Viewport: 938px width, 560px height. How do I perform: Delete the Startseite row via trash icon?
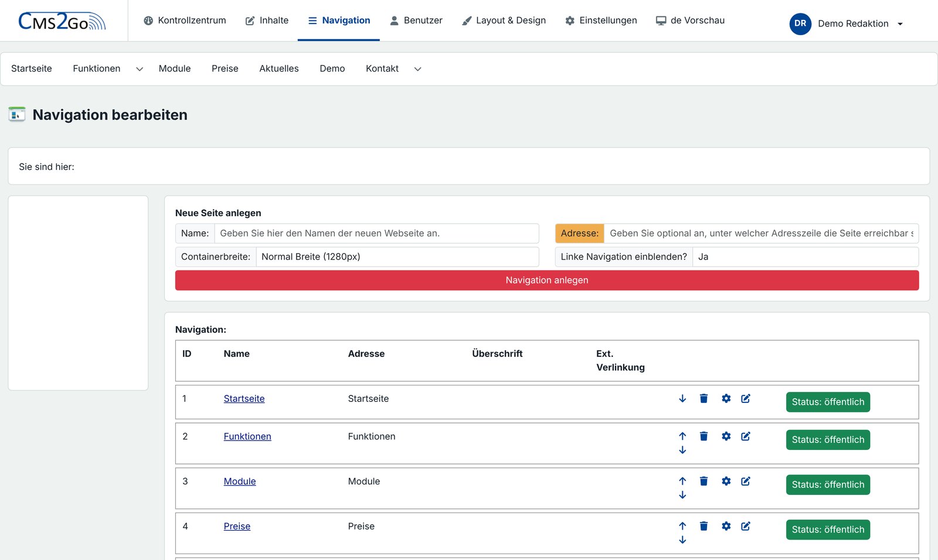[x=704, y=398]
